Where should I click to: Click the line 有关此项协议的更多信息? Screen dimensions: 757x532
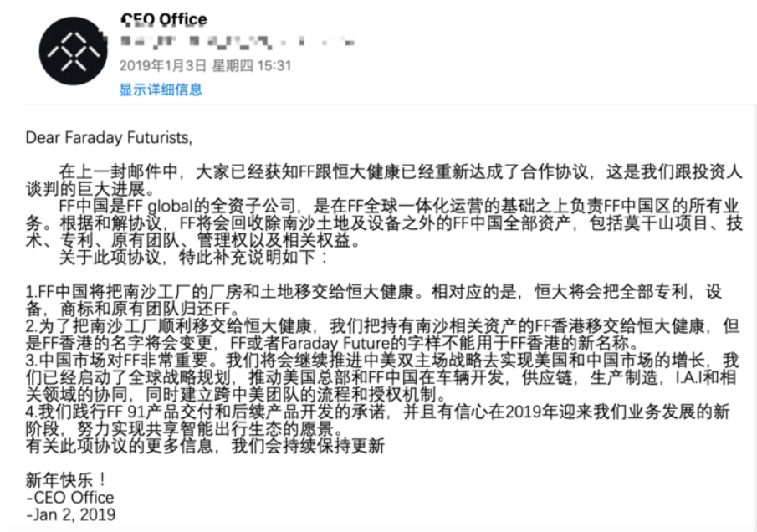pyautogui.click(x=205, y=446)
